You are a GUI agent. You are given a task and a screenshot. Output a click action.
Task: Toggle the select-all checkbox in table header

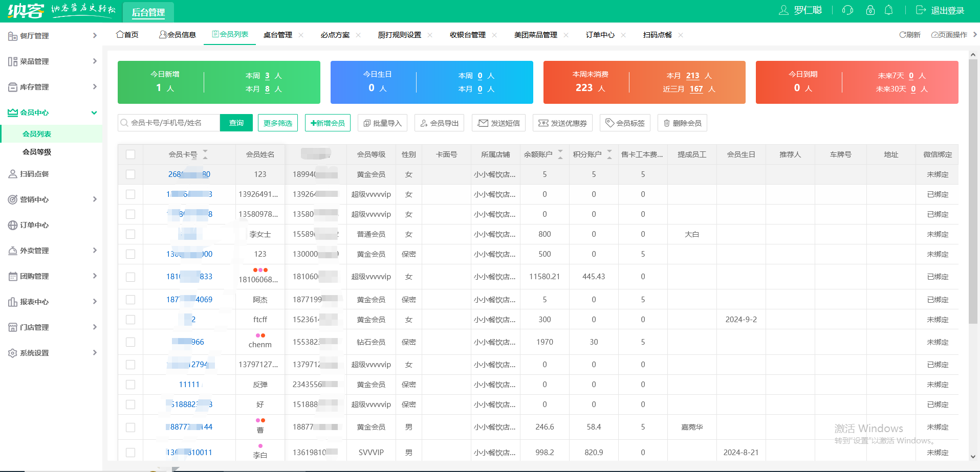point(130,154)
